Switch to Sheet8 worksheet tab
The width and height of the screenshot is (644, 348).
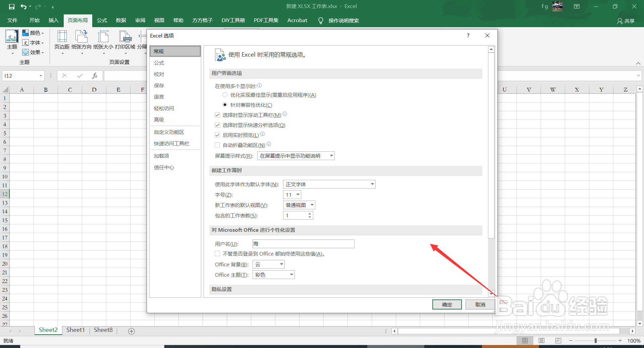click(103, 330)
